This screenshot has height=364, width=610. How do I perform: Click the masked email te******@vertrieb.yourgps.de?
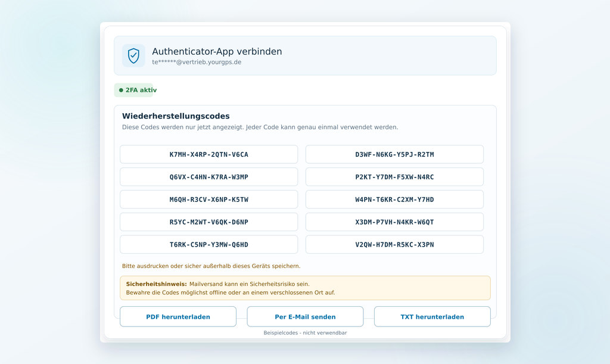[x=197, y=62]
